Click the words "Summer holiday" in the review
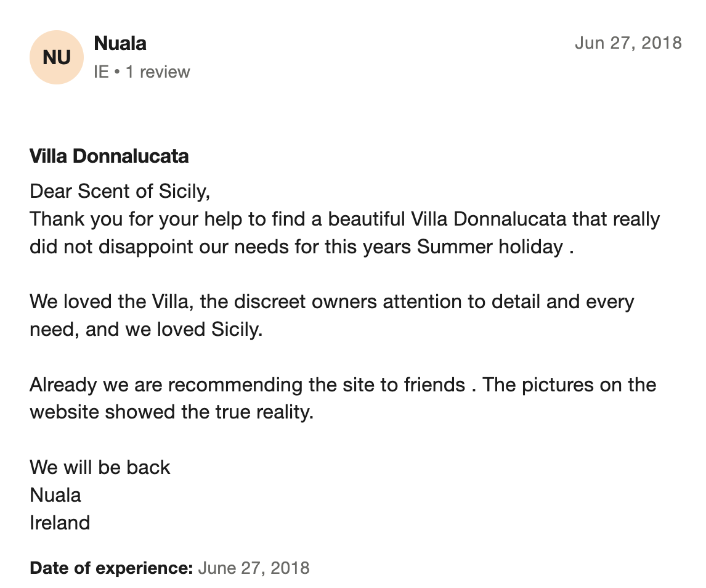The height and width of the screenshot is (588, 706). click(490, 247)
